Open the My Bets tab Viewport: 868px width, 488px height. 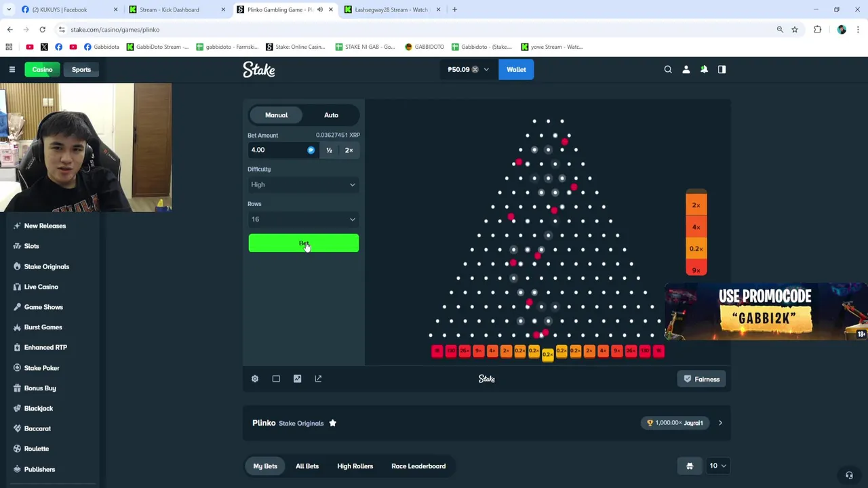(265, 466)
